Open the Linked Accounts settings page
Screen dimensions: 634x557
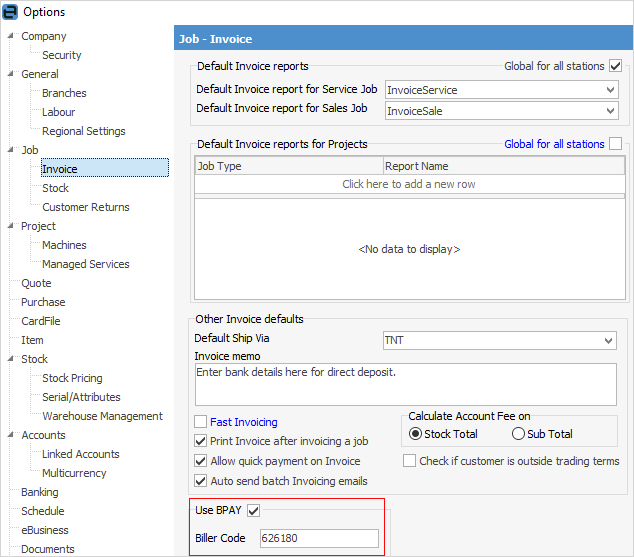pos(80,454)
